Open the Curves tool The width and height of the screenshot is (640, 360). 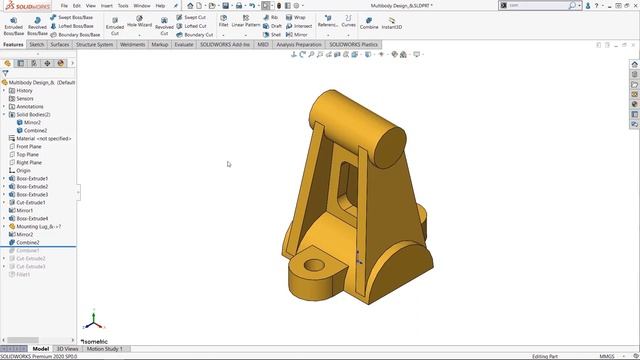point(348,21)
